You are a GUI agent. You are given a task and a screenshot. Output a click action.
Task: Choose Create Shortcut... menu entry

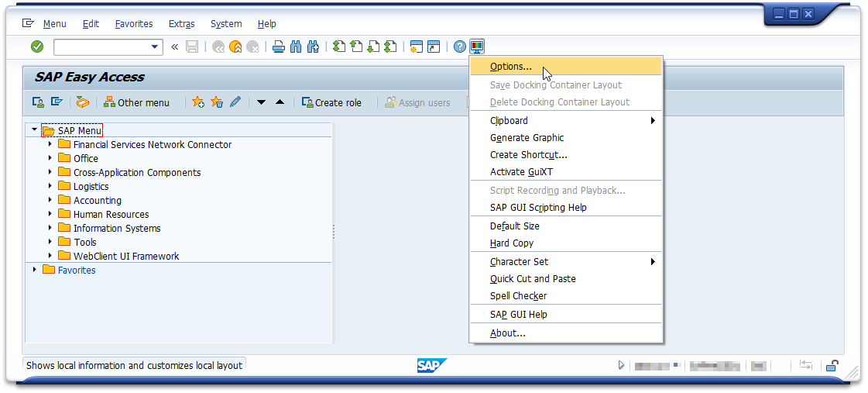click(x=566, y=155)
